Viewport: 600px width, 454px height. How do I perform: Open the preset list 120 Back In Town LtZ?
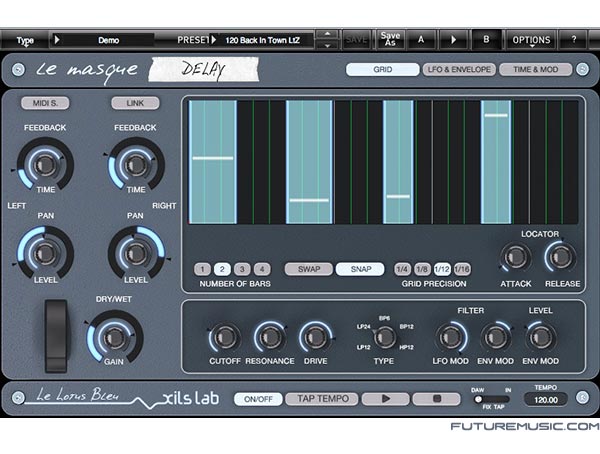pyautogui.click(x=262, y=40)
